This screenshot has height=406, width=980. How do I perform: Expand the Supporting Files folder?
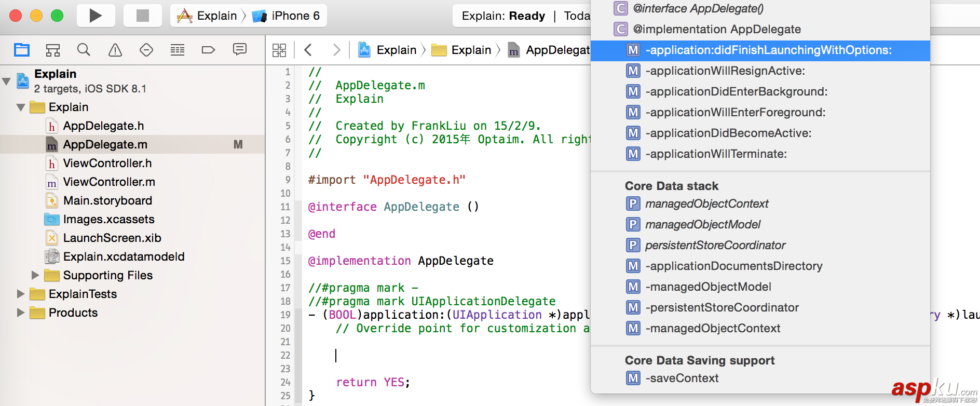click(x=35, y=275)
